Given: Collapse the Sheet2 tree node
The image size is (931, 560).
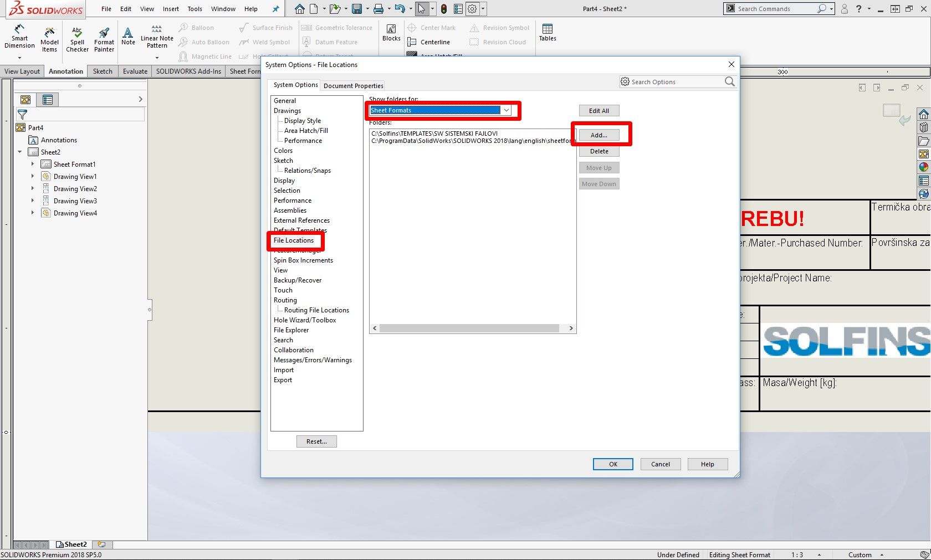Looking at the screenshot, I should pyautogui.click(x=20, y=152).
